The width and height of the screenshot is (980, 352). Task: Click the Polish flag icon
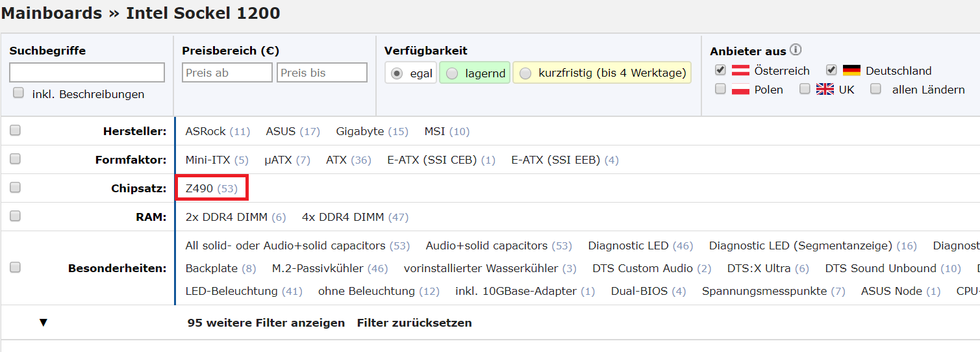[740, 90]
